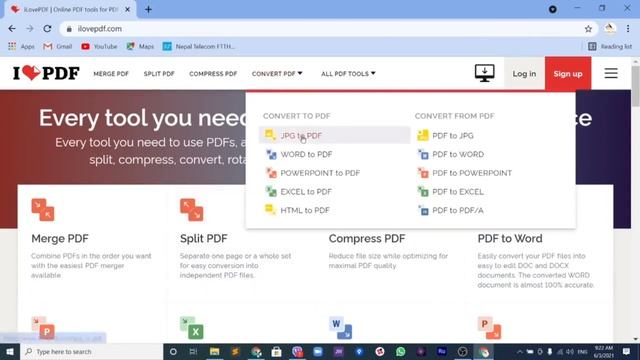
Task: Click the red Sign up button
Action: [568, 73]
